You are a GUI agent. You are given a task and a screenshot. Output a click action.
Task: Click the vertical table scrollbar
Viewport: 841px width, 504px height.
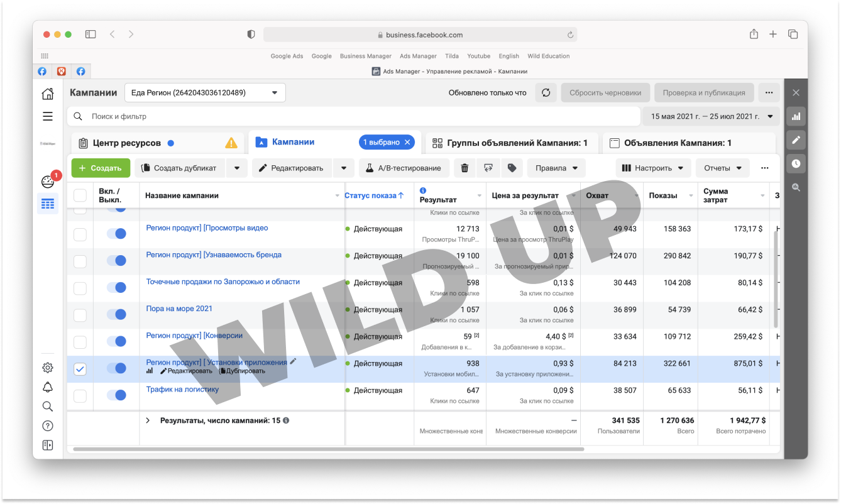click(x=776, y=279)
